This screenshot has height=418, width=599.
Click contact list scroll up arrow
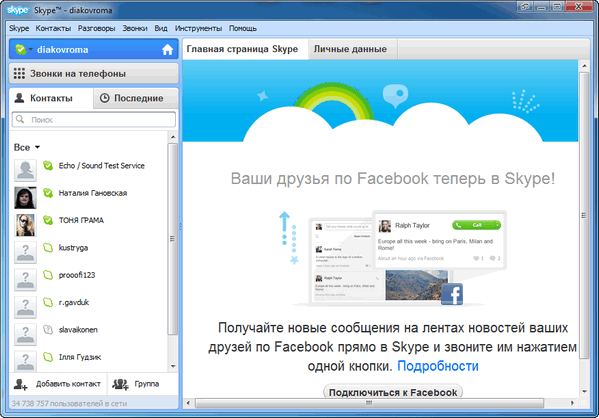tap(173, 137)
